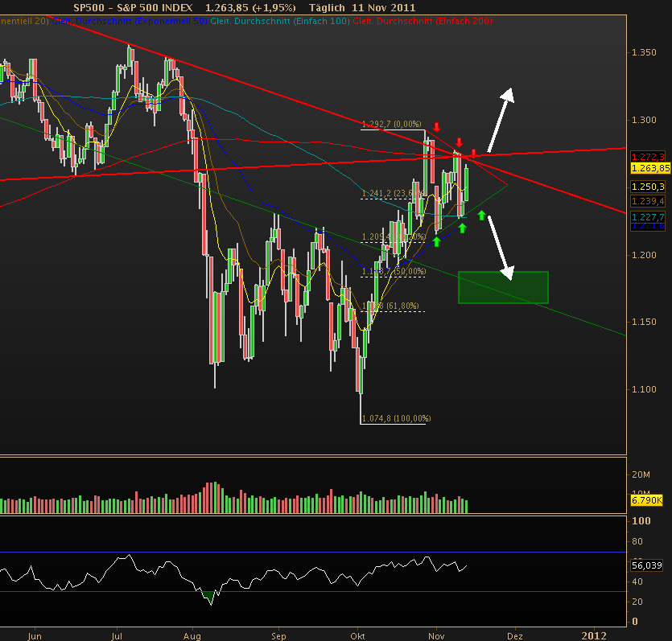Click the 1.350 price axis label

point(644,52)
